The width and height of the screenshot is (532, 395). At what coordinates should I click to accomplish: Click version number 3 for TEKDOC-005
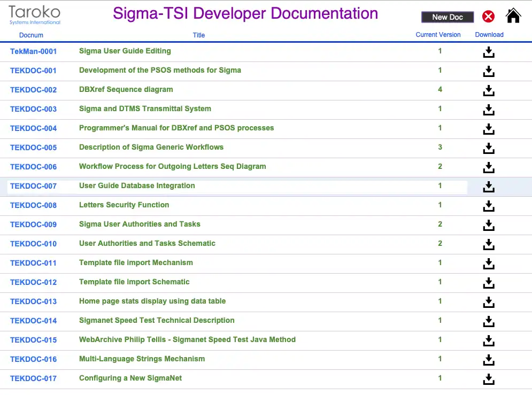click(440, 147)
